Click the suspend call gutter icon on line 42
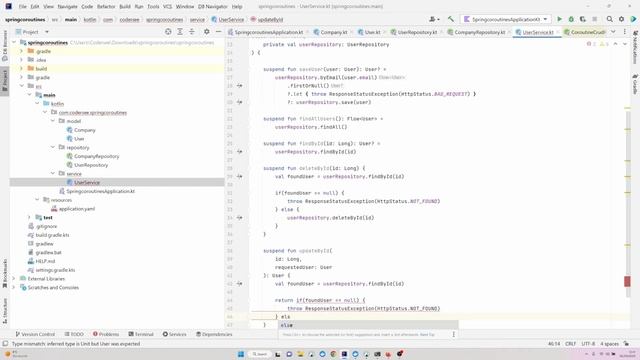Image resolution: width=640 pixels, height=360 pixels. [240, 283]
